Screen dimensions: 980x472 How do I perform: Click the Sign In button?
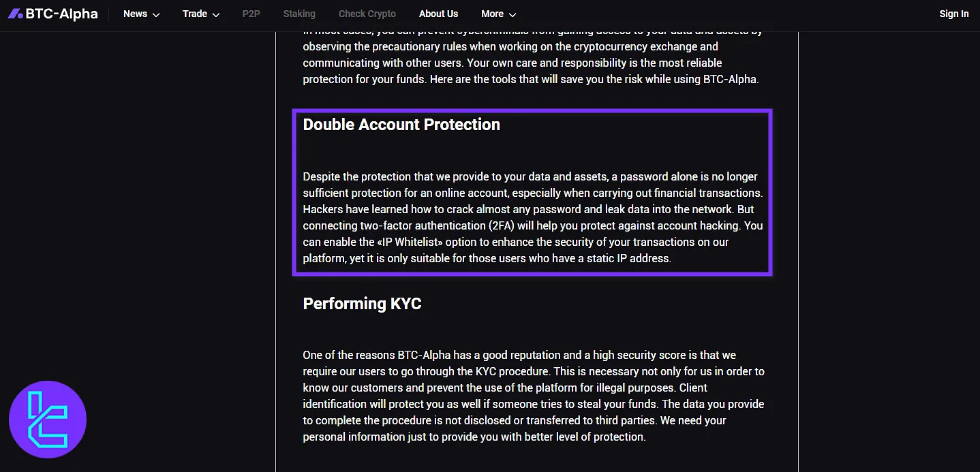click(x=953, y=14)
